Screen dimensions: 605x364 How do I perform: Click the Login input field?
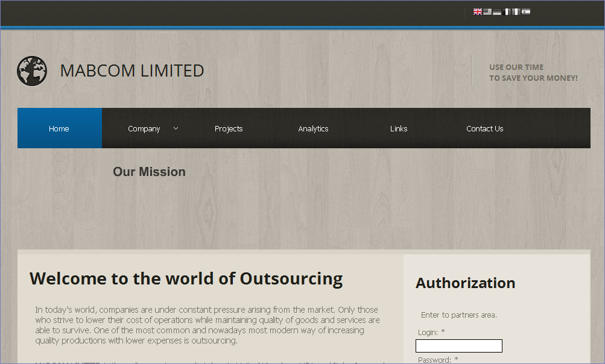(x=459, y=346)
